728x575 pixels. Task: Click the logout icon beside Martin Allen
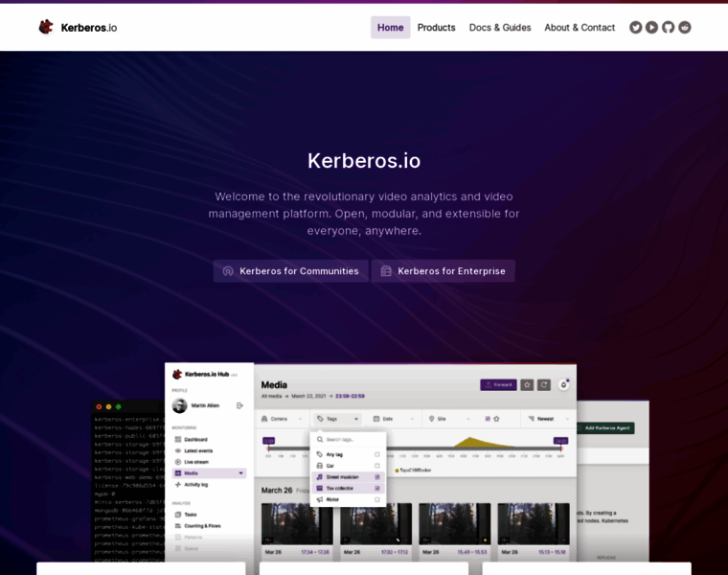click(239, 405)
